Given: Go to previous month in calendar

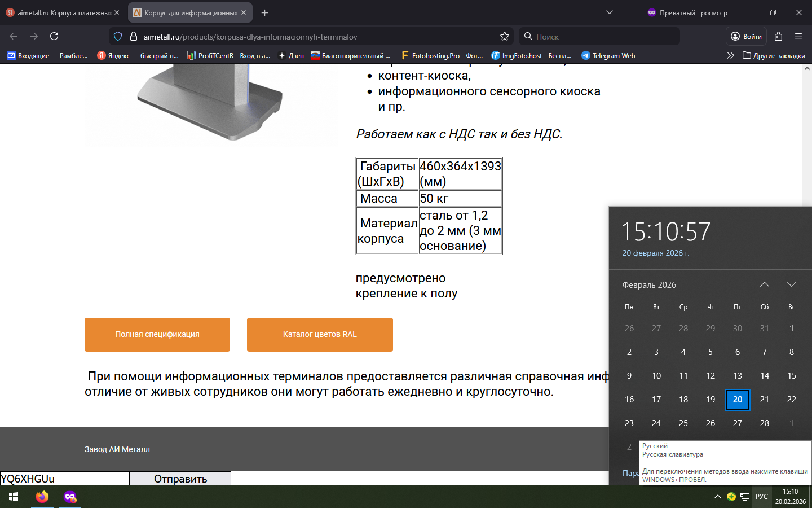Looking at the screenshot, I should 764,284.
